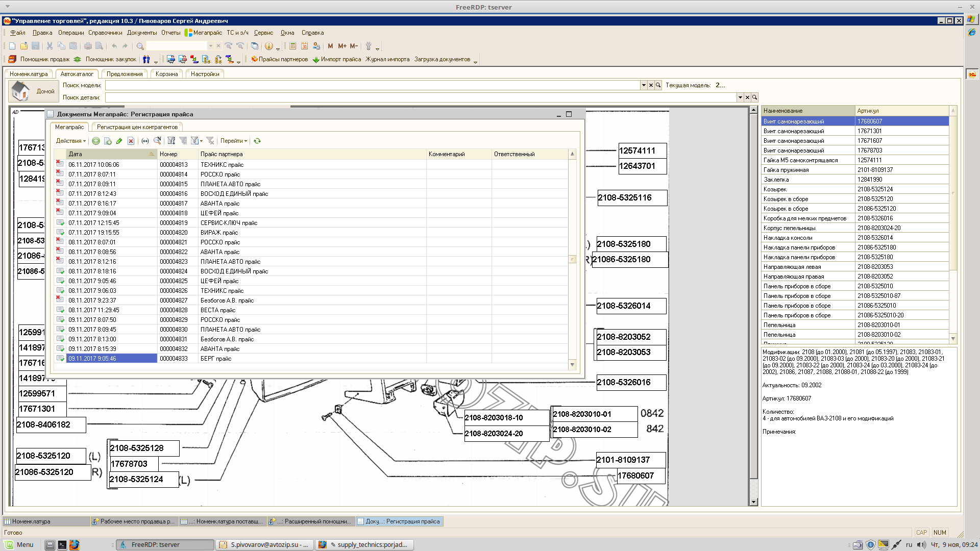The height and width of the screenshot is (551, 980).
Task: Open the volume icon in system tray
Action: 921,545
